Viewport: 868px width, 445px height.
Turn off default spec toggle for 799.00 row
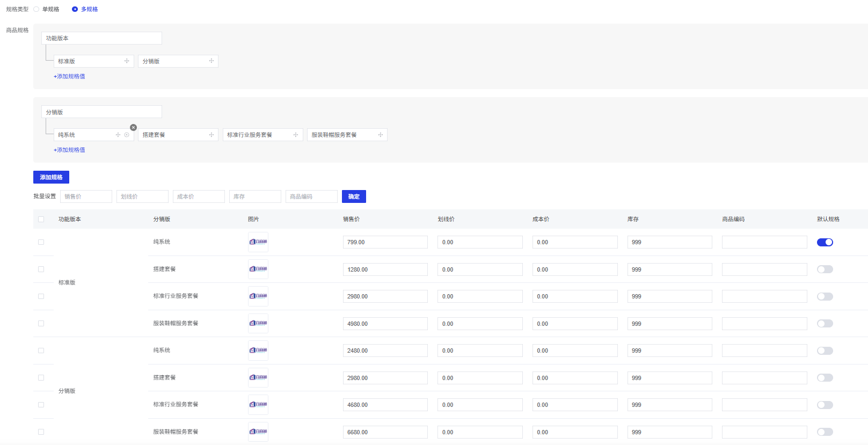[x=825, y=242]
